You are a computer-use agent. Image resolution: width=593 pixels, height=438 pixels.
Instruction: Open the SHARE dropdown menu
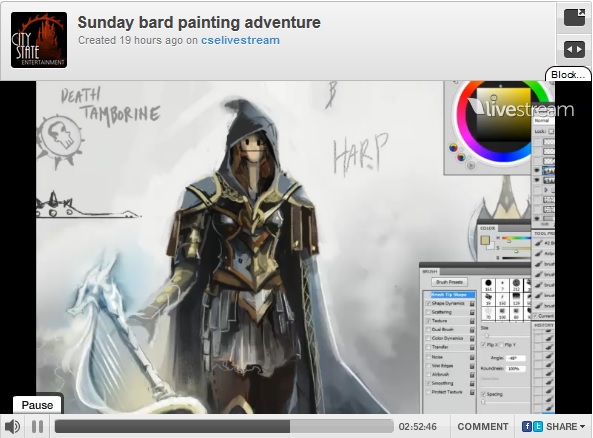pyautogui.click(x=566, y=427)
